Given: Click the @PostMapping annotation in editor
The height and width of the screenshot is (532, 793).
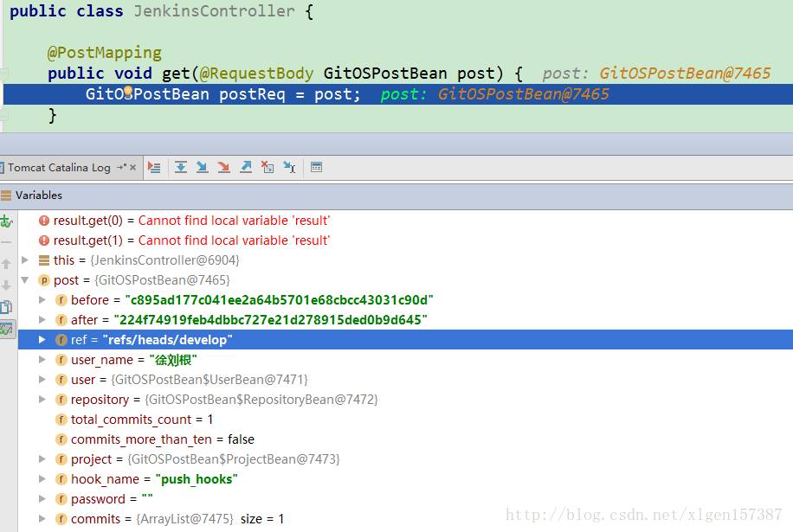Looking at the screenshot, I should (104, 53).
